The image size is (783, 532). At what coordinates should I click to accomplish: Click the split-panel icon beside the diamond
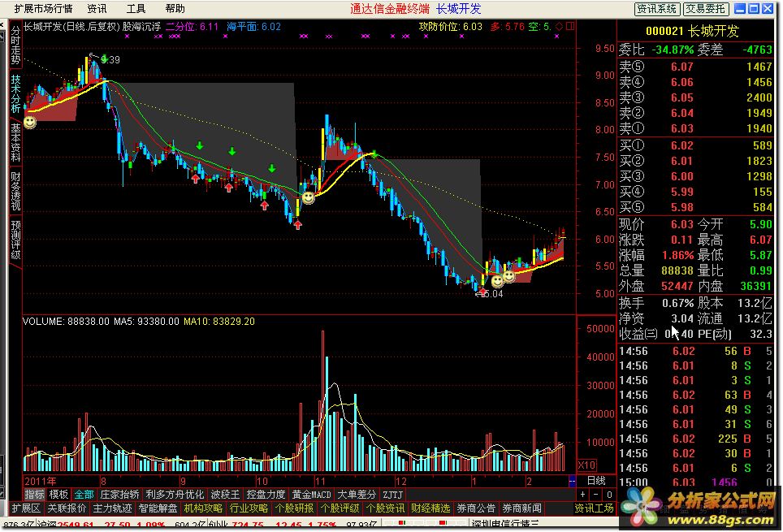click(x=569, y=26)
